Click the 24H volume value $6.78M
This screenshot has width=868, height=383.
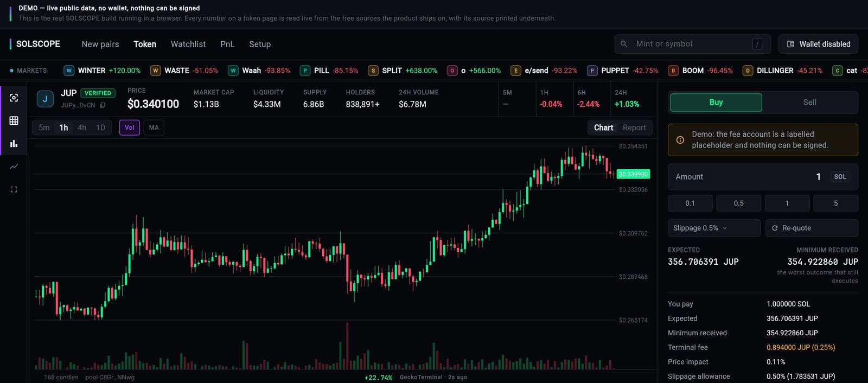pyautogui.click(x=412, y=104)
